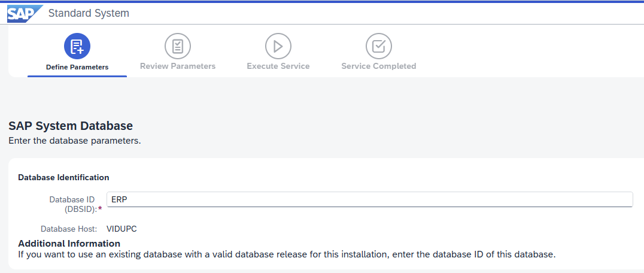
Task: Select the Service Completed checkmark icon
Action: [379, 46]
